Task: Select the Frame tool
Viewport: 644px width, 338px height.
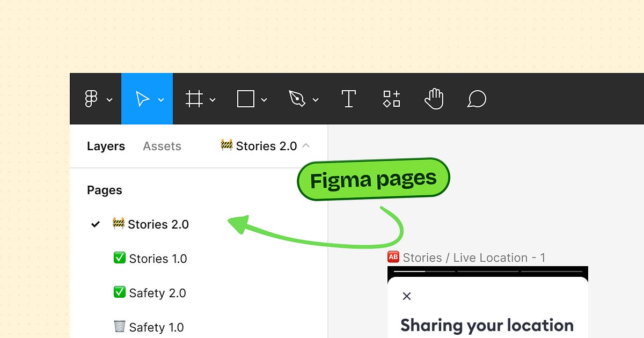Action: click(x=194, y=99)
